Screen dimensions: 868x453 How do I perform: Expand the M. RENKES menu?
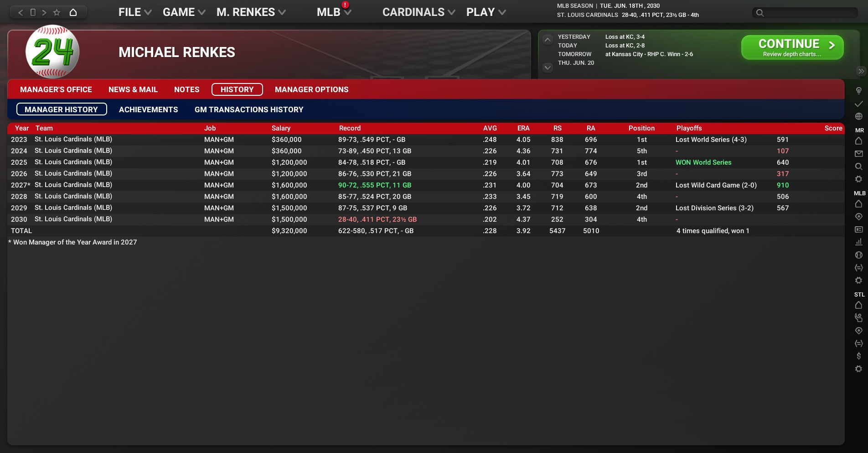(x=251, y=12)
